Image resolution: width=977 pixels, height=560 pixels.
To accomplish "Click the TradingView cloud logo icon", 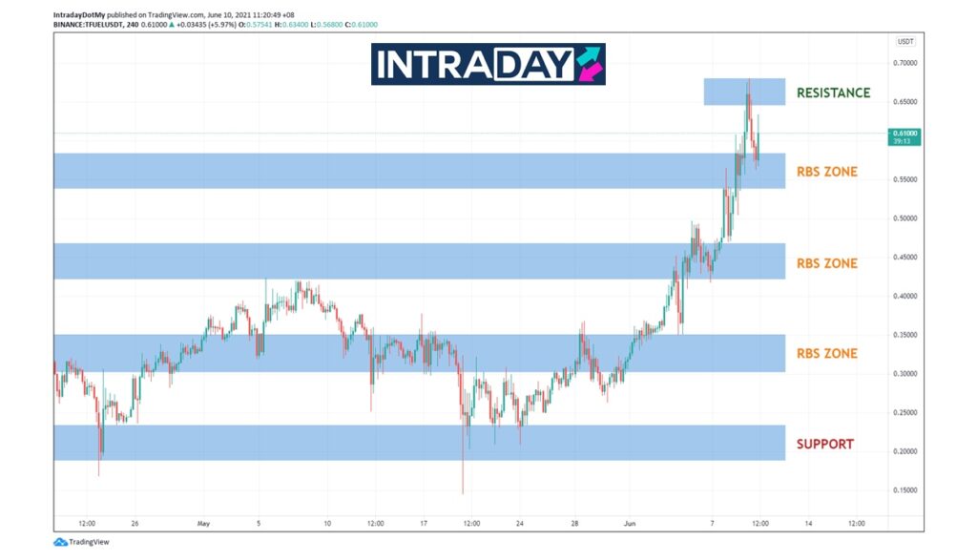I will point(60,542).
